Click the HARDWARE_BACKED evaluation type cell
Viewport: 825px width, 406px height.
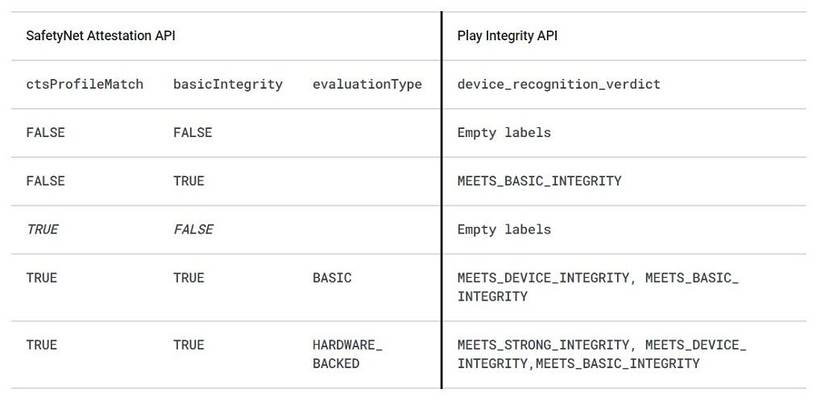coord(347,354)
